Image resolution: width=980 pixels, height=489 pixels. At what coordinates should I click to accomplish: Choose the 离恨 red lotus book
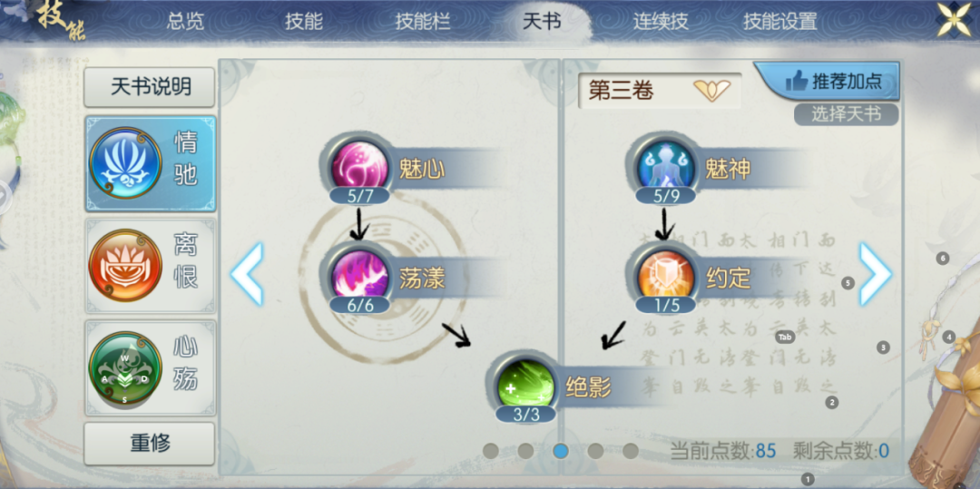[x=151, y=266]
